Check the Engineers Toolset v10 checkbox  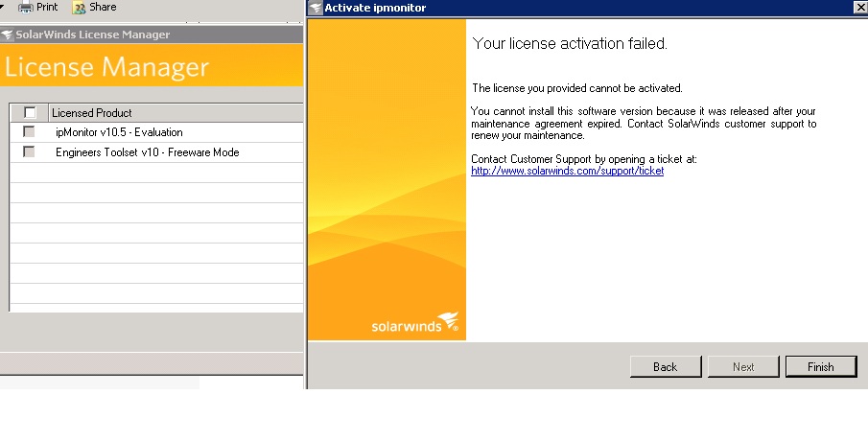[x=29, y=151]
